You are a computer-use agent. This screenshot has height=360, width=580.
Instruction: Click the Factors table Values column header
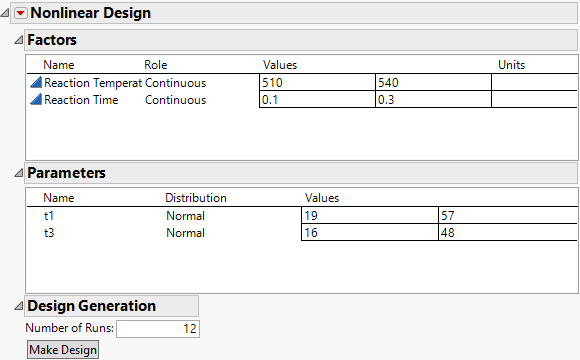pos(280,65)
